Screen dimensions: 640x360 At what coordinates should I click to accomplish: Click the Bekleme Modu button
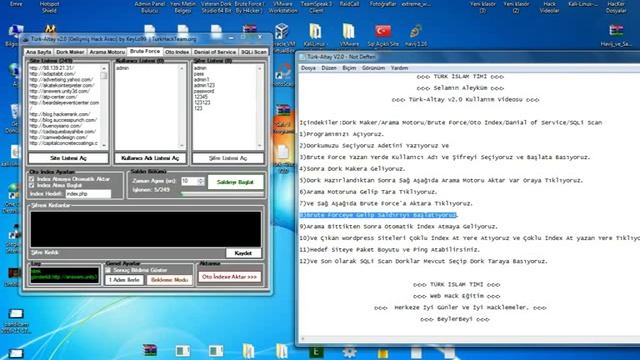tap(169, 280)
